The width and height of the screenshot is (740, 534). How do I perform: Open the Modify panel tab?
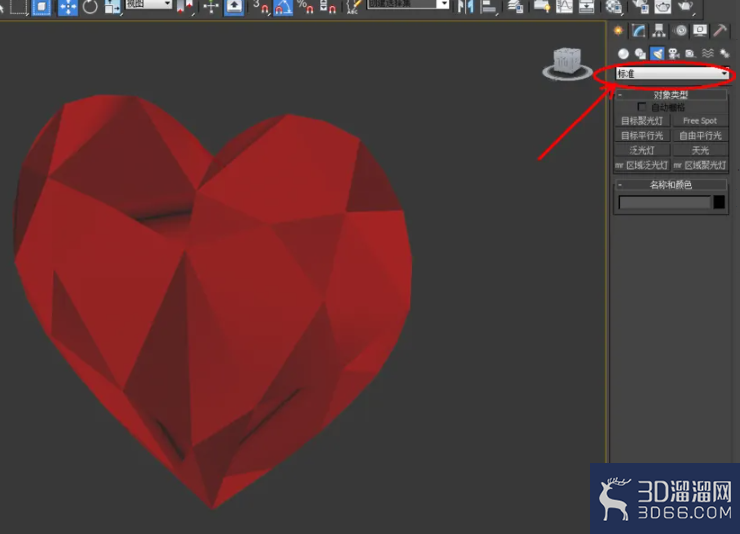[x=639, y=31]
